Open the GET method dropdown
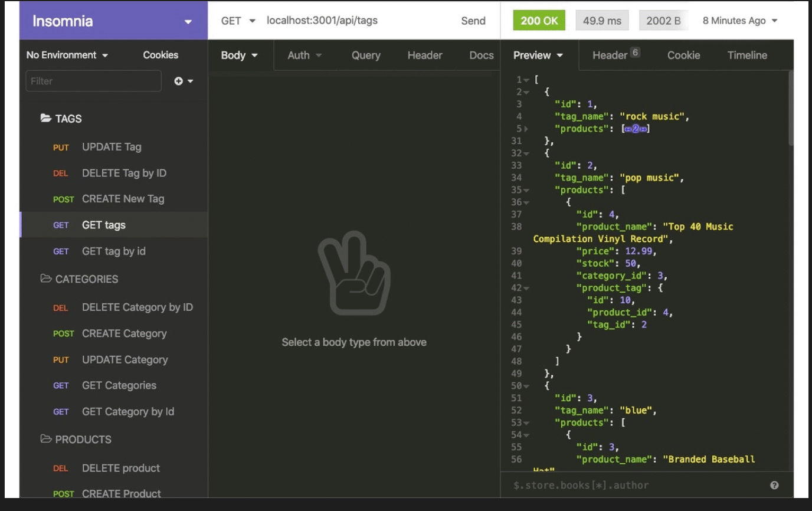Viewport: 812px width, 511px height. click(238, 21)
